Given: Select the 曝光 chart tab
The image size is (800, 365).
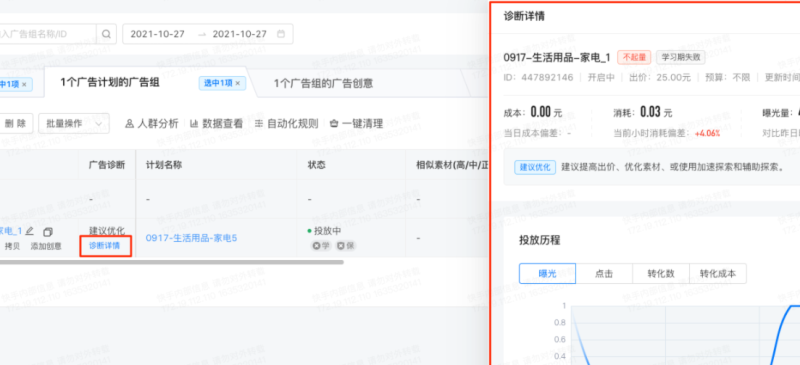Looking at the screenshot, I should [547, 274].
